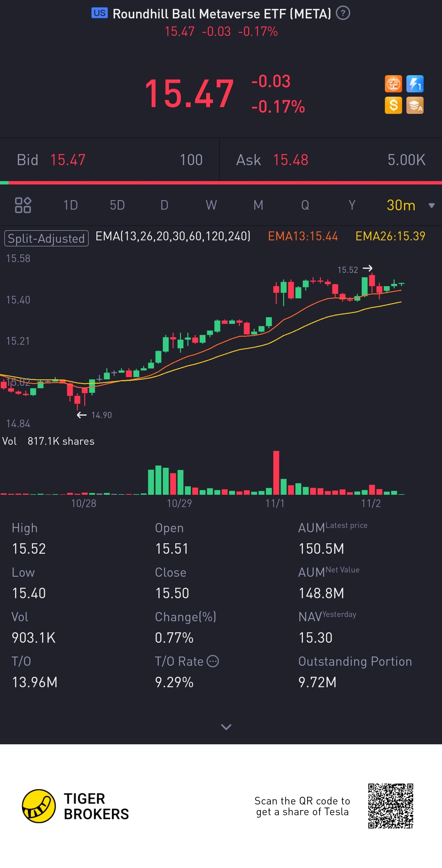This screenshot has width=442, height=868.
Task: Tap the Bid 15.47 price
Action: (x=68, y=160)
